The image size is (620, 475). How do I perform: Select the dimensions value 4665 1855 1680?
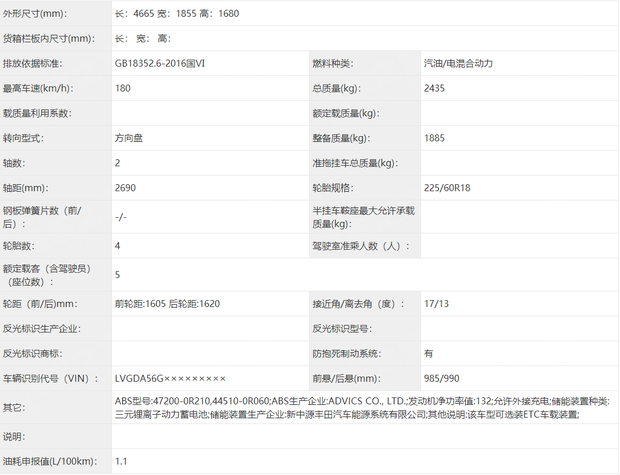coord(177,14)
